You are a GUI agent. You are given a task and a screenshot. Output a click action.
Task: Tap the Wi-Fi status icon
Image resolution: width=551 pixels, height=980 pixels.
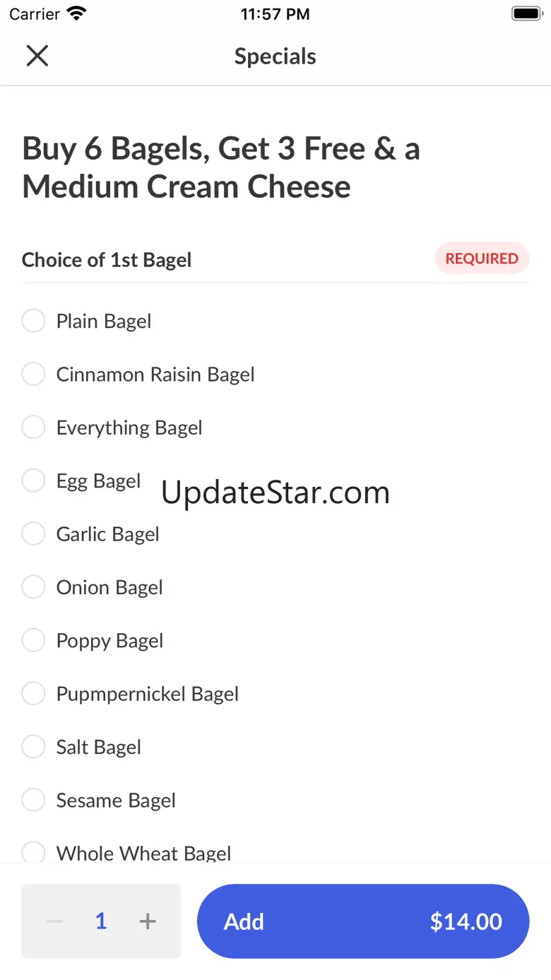[76, 13]
